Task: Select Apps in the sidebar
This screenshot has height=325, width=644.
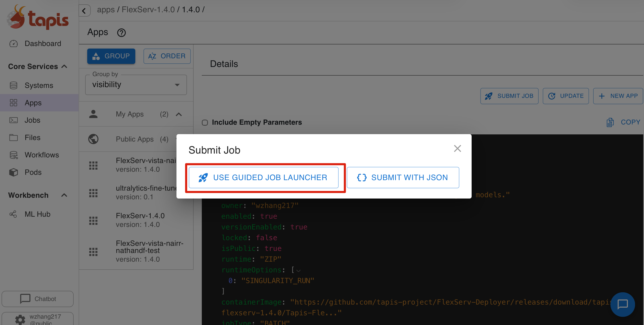Action: click(x=39, y=103)
